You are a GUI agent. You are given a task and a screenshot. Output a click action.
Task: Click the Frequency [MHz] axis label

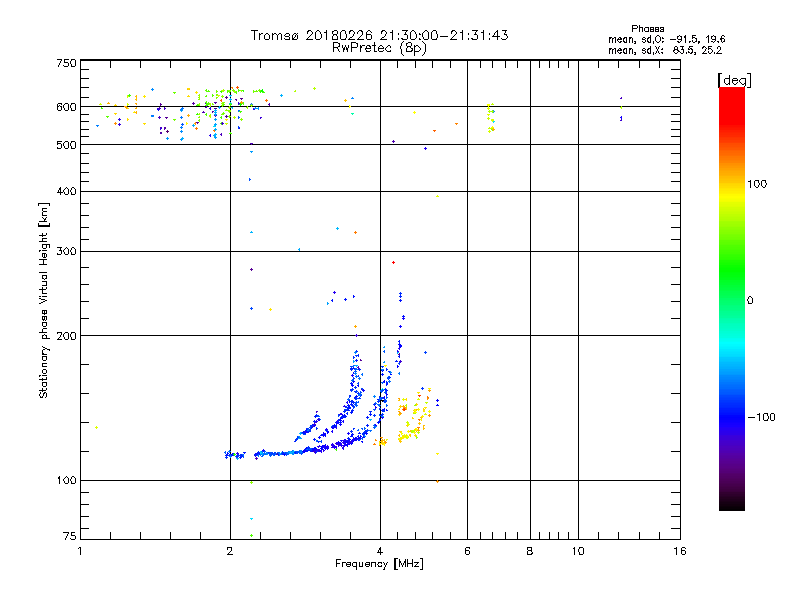(379, 564)
